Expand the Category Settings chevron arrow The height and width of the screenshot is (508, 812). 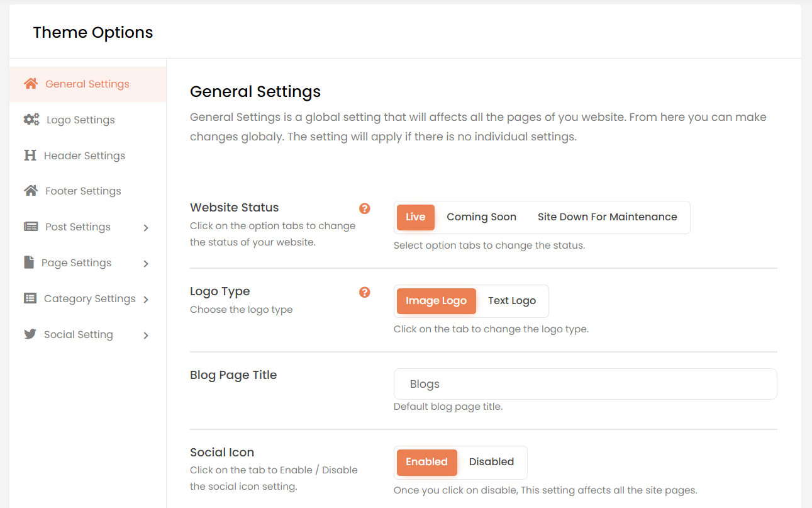(146, 300)
